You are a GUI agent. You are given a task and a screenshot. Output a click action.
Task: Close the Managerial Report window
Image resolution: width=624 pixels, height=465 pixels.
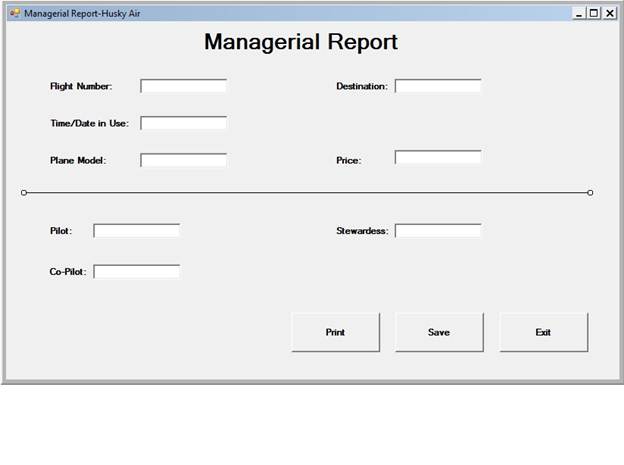pyautogui.click(x=609, y=13)
